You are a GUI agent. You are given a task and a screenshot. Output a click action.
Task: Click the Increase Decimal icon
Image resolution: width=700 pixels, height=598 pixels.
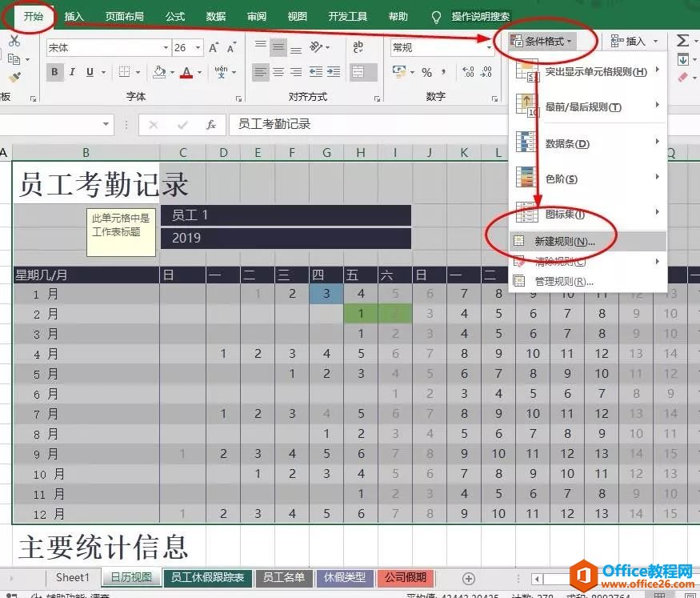pyautogui.click(x=468, y=72)
